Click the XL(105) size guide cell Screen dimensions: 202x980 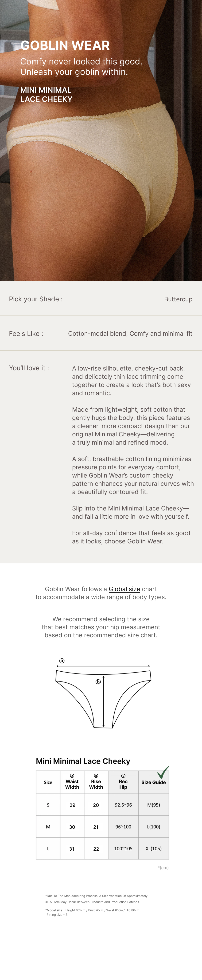(x=153, y=849)
